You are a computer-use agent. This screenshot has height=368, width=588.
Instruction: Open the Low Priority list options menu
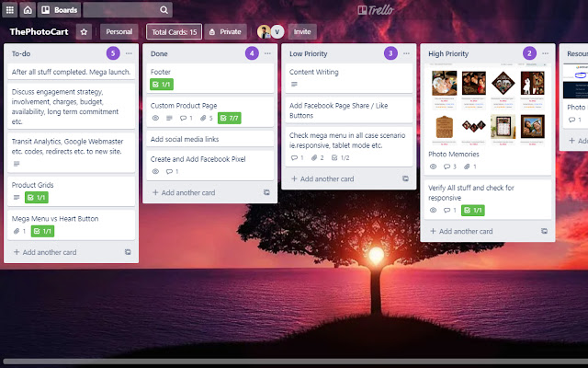click(406, 53)
